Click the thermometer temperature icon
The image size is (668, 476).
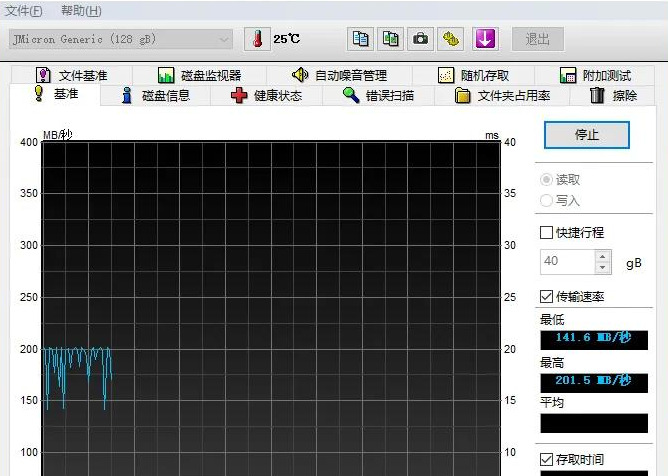click(x=257, y=39)
